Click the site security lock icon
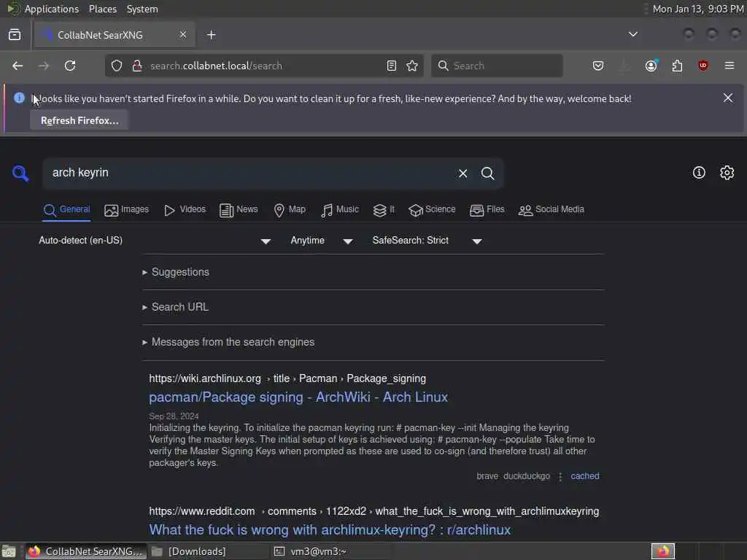 point(137,66)
